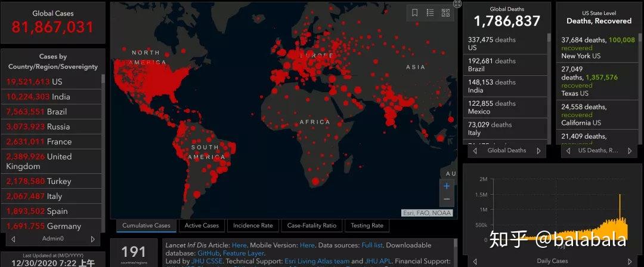Click left arrow of US Deaths pager
The image size is (644, 267).
click(568, 151)
